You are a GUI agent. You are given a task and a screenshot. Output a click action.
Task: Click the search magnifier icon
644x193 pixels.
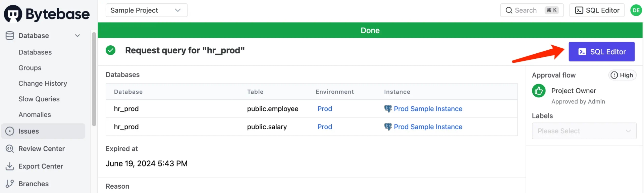tap(509, 10)
